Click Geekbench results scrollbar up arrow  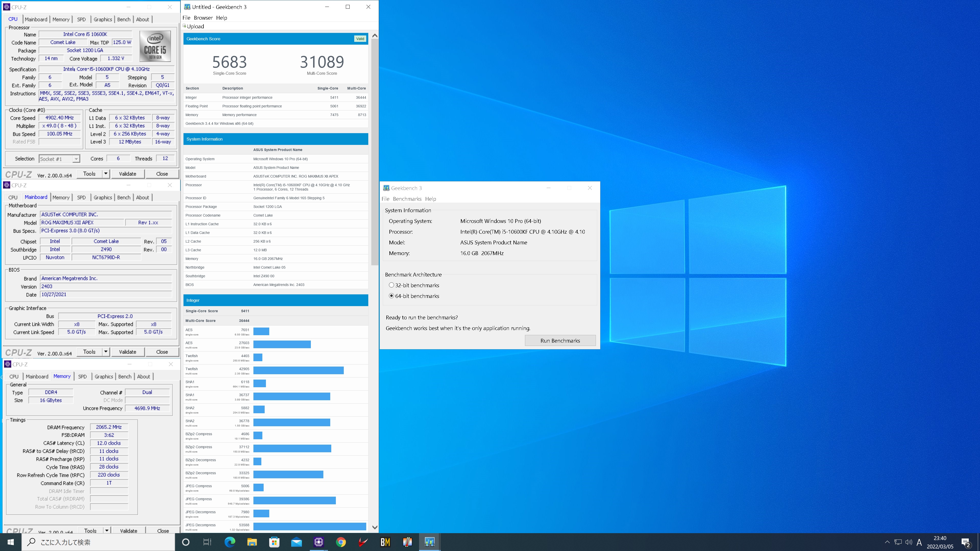(375, 35)
